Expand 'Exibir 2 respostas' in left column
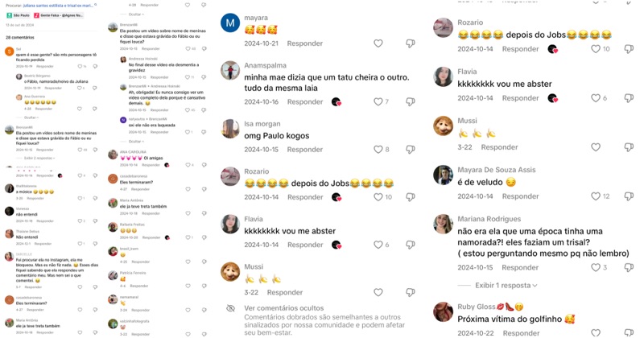This screenshot has width=644, height=338. coord(39,158)
